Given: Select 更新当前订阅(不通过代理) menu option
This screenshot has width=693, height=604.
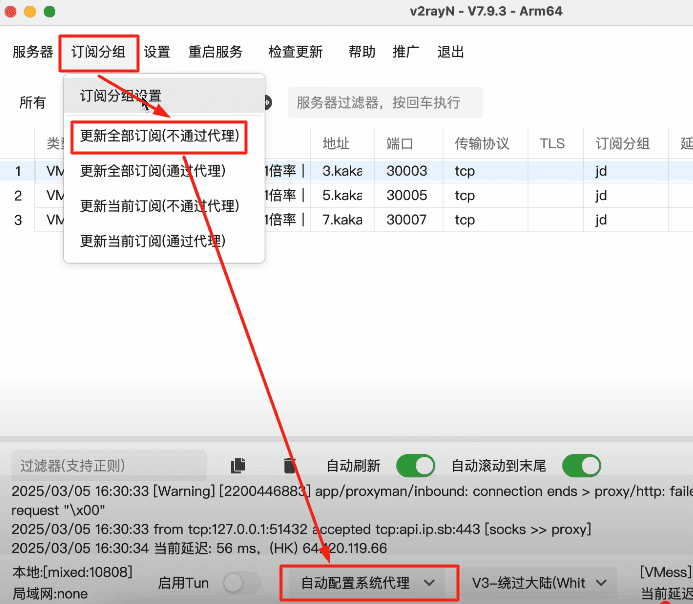Looking at the screenshot, I should coord(159,206).
